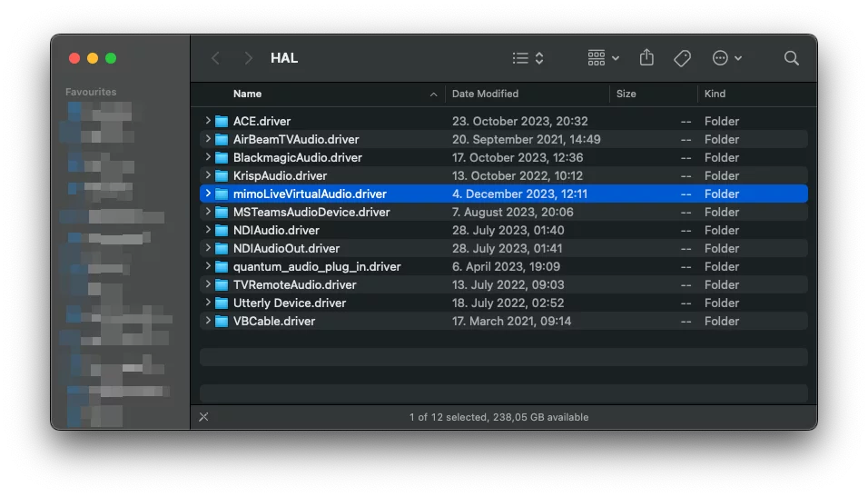Screen dimensions: 868x497
Task: Go back with the left arrow
Action: pos(216,58)
